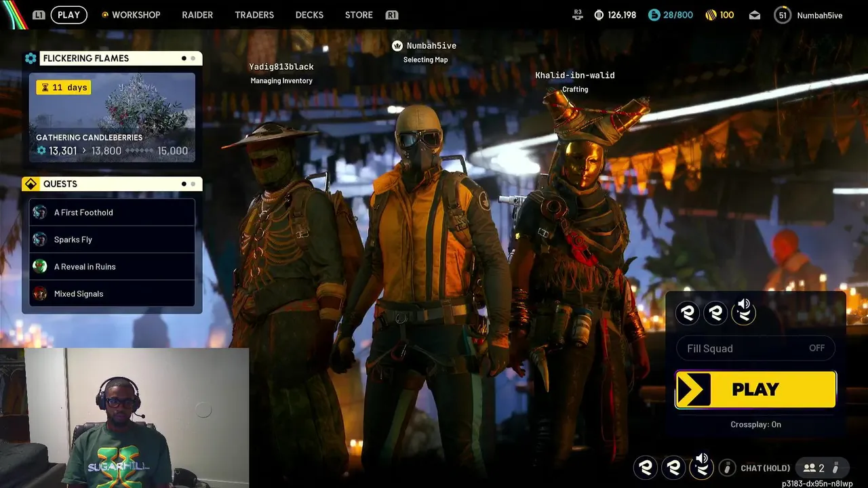
Task: Click the middle squad emblem in the bottom bar
Action: pos(673,467)
